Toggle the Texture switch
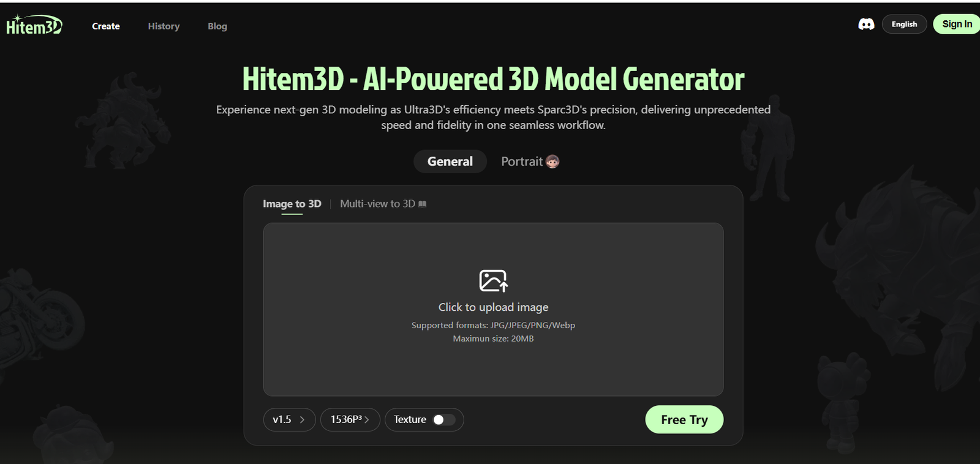This screenshot has height=464, width=980. 444,419
